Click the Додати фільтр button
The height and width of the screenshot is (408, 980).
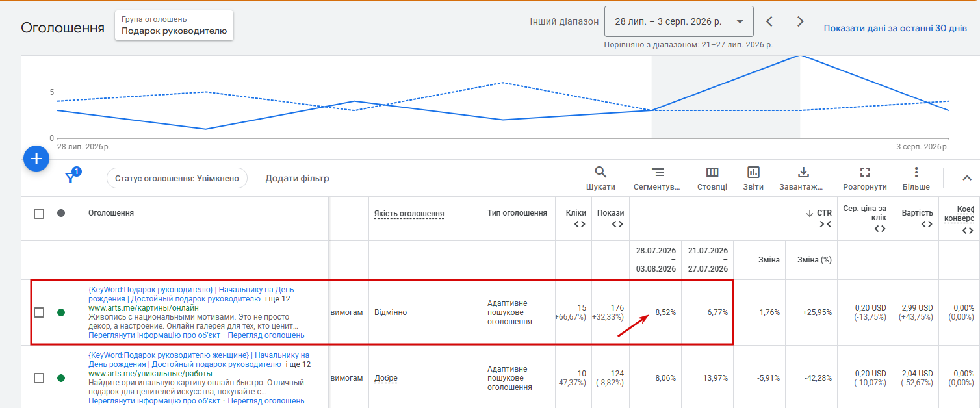297,178
